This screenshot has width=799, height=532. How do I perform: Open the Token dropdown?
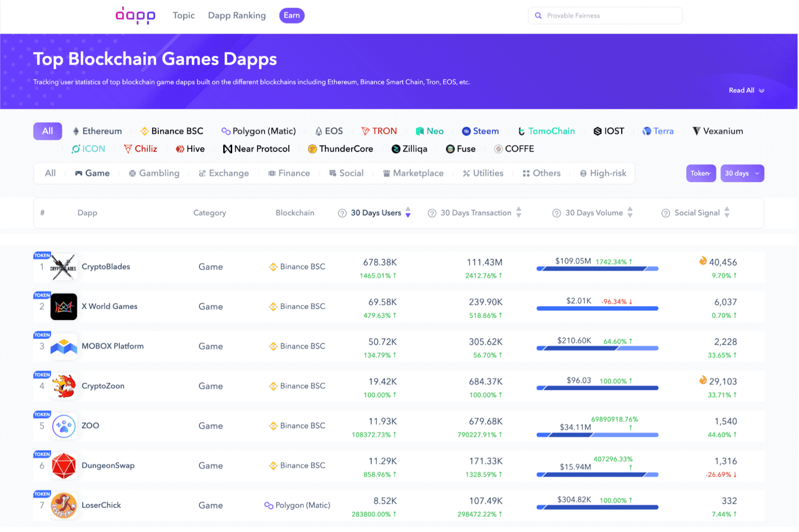[701, 174]
